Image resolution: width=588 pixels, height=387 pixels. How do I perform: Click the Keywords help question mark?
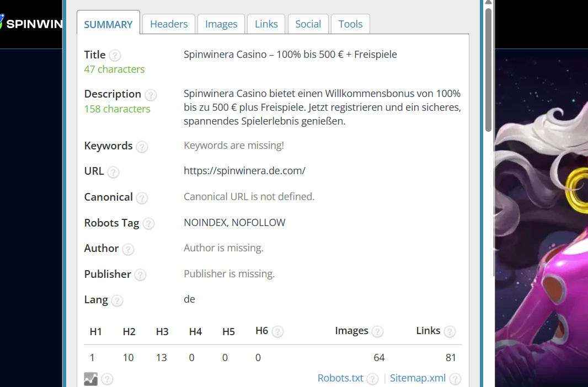point(142,147)
